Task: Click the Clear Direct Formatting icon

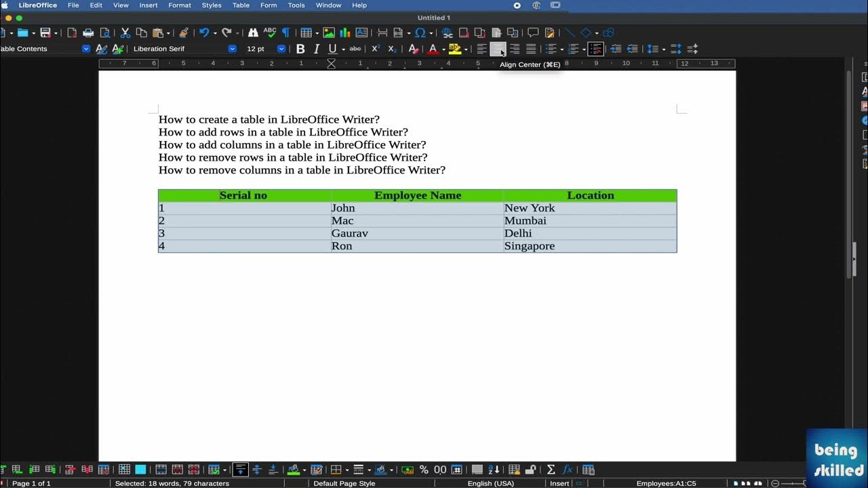Action: pyautogui.click(x=413, y=49)
